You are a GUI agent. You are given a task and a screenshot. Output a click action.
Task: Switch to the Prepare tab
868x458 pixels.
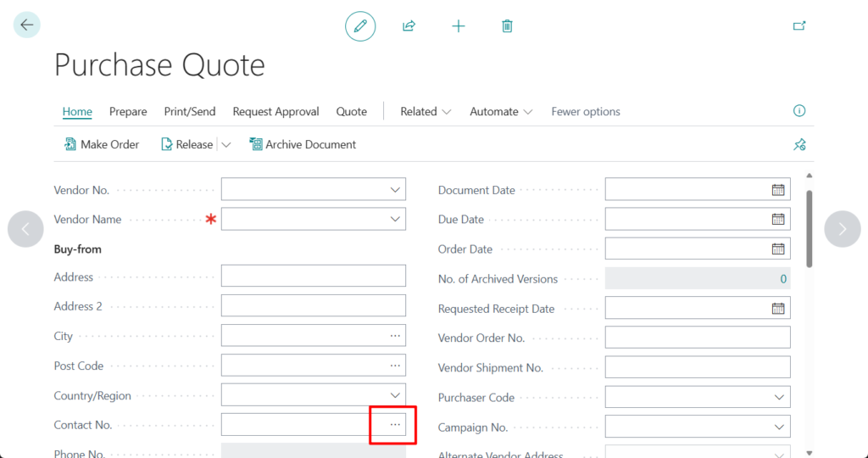(x=128, y=112)
